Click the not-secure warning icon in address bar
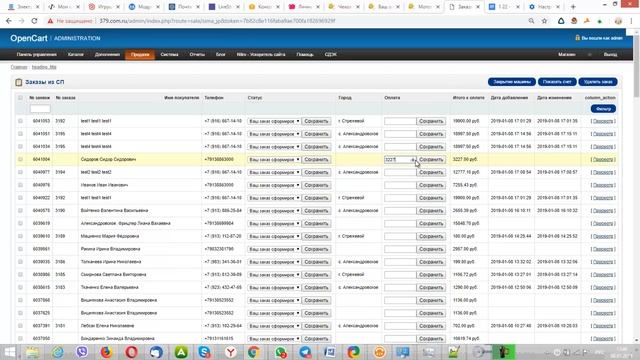 [50, 21]
